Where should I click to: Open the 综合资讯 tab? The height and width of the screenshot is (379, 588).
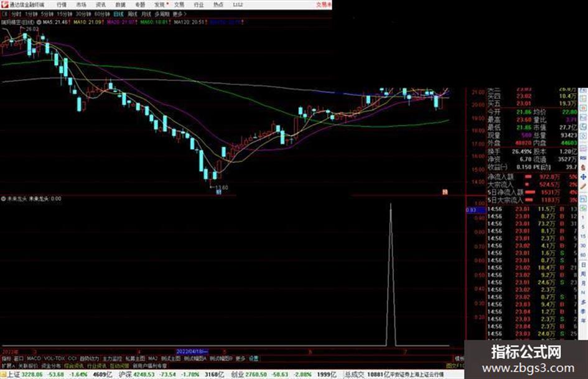click(74, 366)
